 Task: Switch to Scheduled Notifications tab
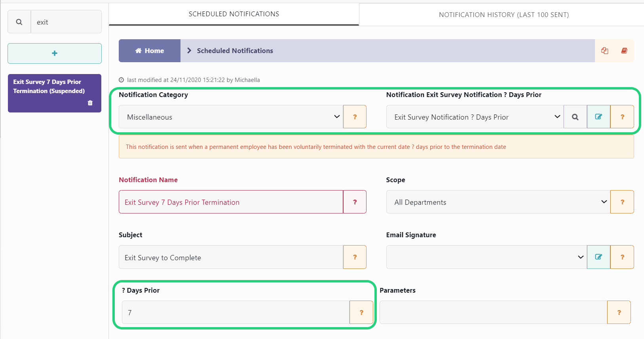click(234, 14)
